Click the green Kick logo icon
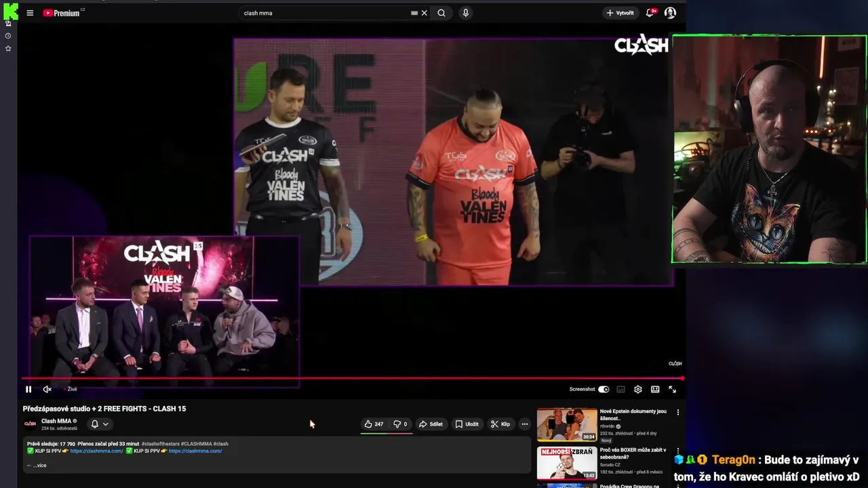 pos(10,12)
